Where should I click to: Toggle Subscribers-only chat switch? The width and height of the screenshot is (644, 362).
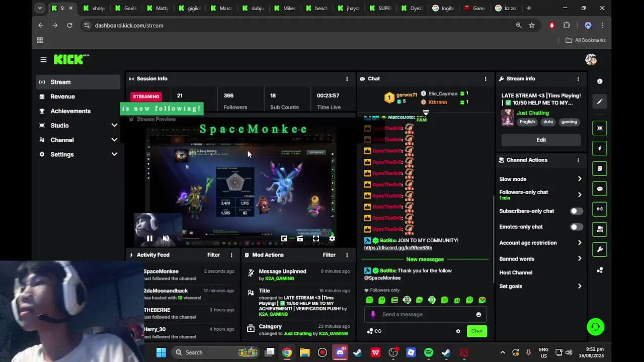[x=577, y=211]
